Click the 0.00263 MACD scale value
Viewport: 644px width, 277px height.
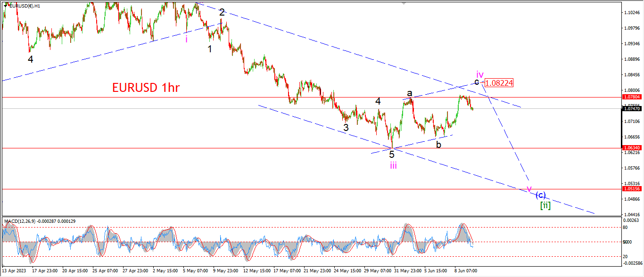coord(632,220)
